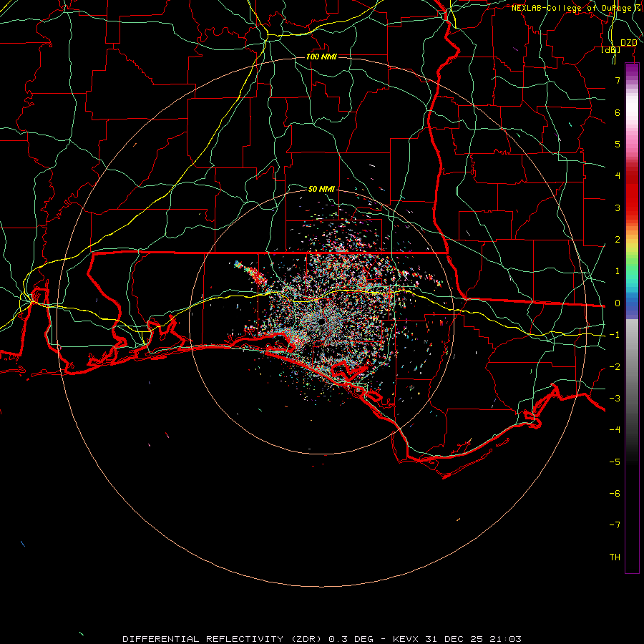Click the "3" tick label on the color scale
This screenshot has height=644, width=644.
pos(618,208)
